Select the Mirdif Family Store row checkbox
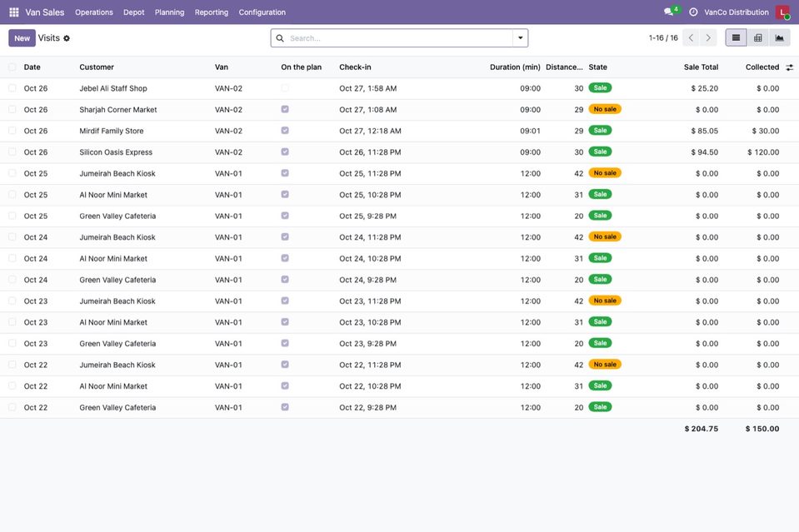Screen dimensions: 799x532 tap(12, 131)
